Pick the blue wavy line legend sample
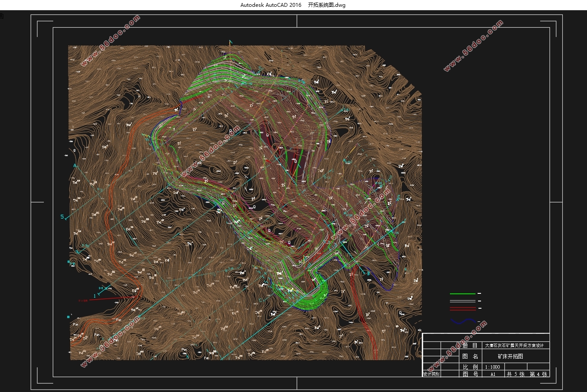This screenshot has height=392, width=587. click(463, 321)
